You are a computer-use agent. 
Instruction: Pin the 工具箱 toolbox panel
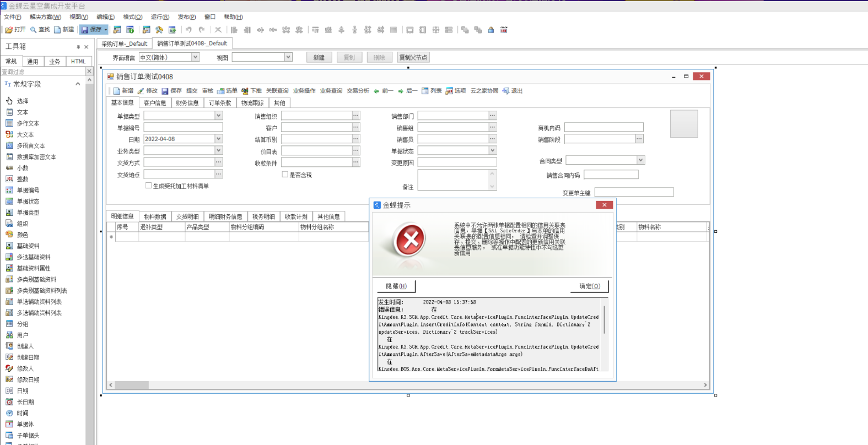pos(78,47)
